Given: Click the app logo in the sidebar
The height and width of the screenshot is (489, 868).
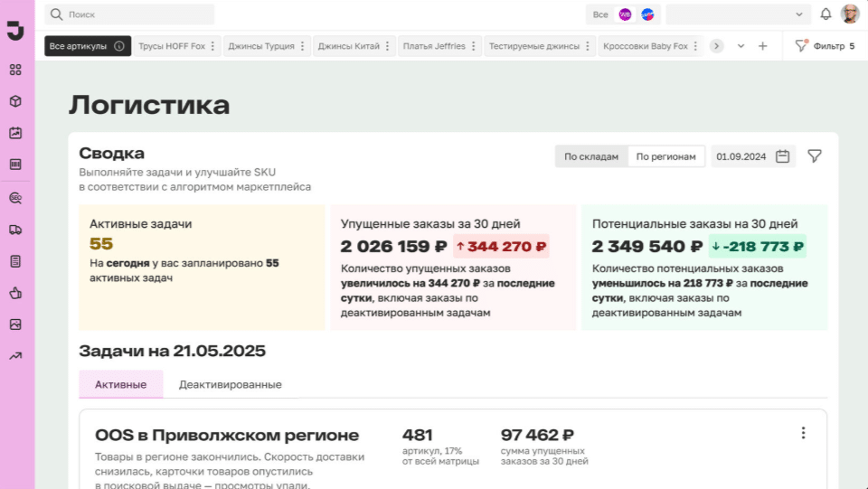Looking at the screenshot, I should point(15,31).
